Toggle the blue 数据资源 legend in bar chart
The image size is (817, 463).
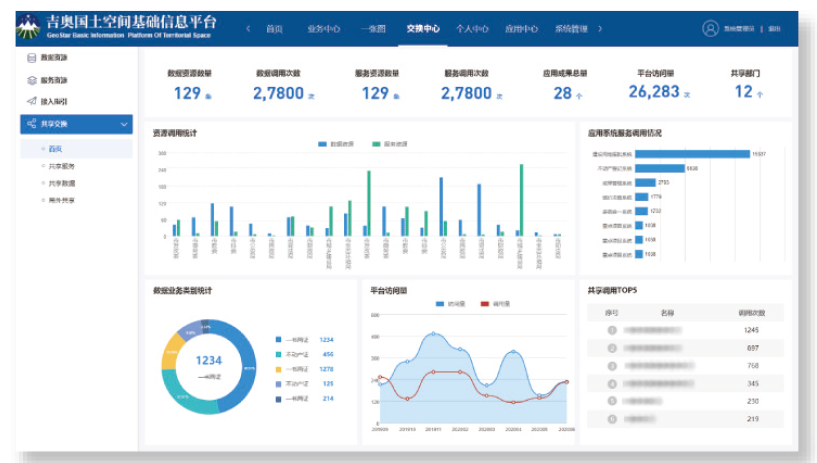tap(323, 144)
